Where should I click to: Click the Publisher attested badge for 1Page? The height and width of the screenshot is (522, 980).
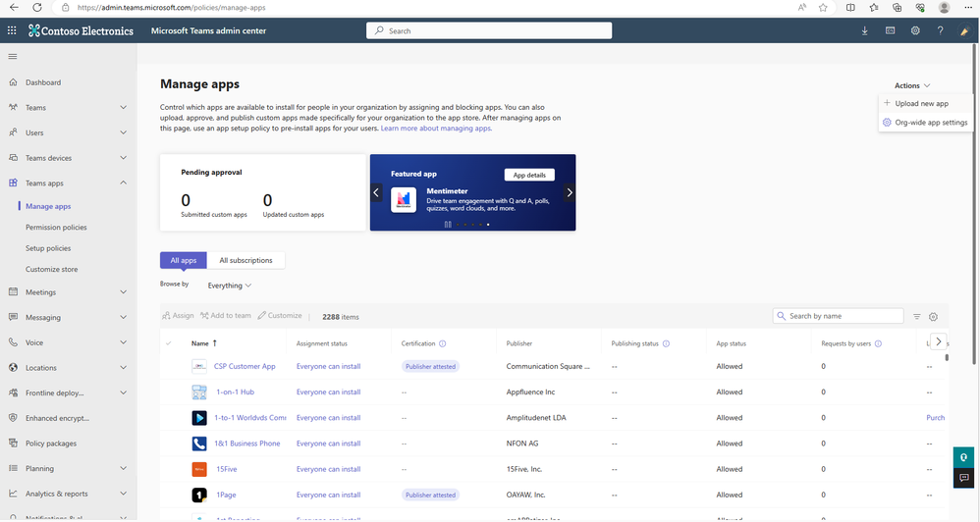click(x=430, y=495)
